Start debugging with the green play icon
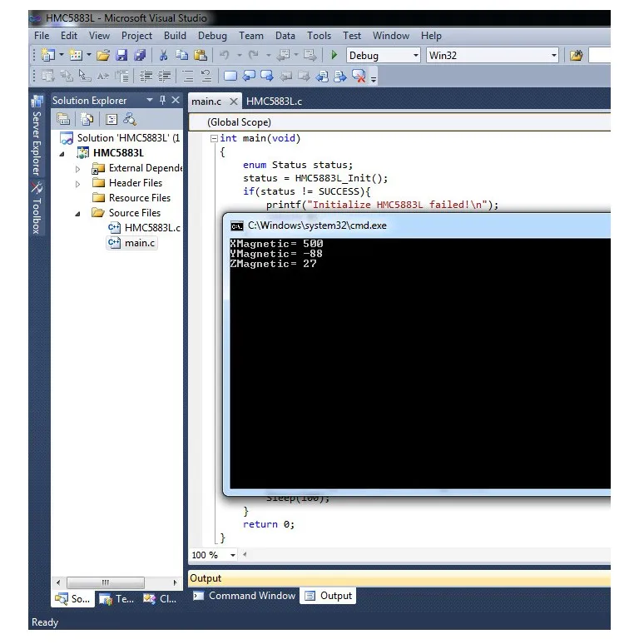 coord(334,55)
